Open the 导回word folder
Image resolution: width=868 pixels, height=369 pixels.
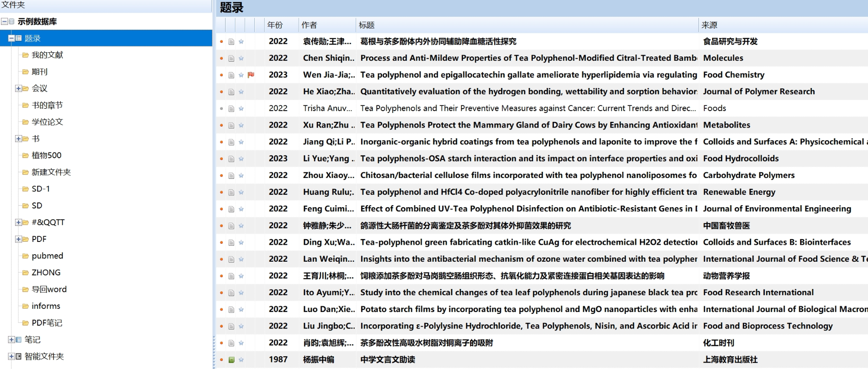[49, 289]
